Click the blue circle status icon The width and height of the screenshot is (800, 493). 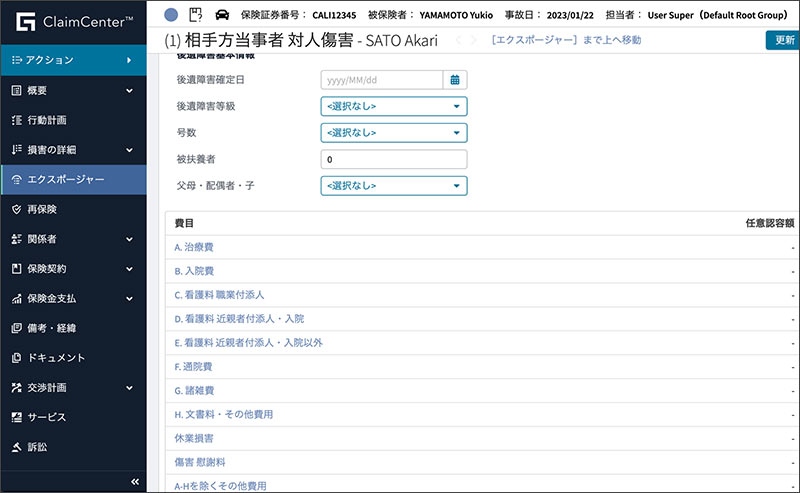point(170,15)
